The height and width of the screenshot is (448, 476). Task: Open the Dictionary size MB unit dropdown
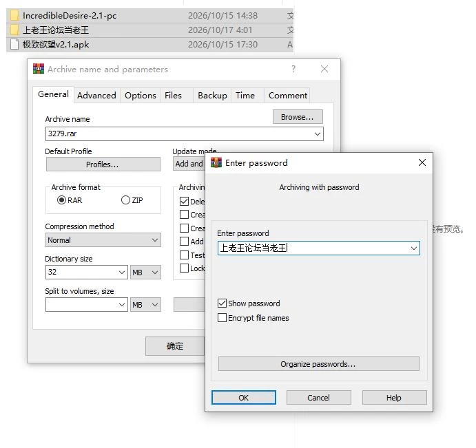click(145, 272)
